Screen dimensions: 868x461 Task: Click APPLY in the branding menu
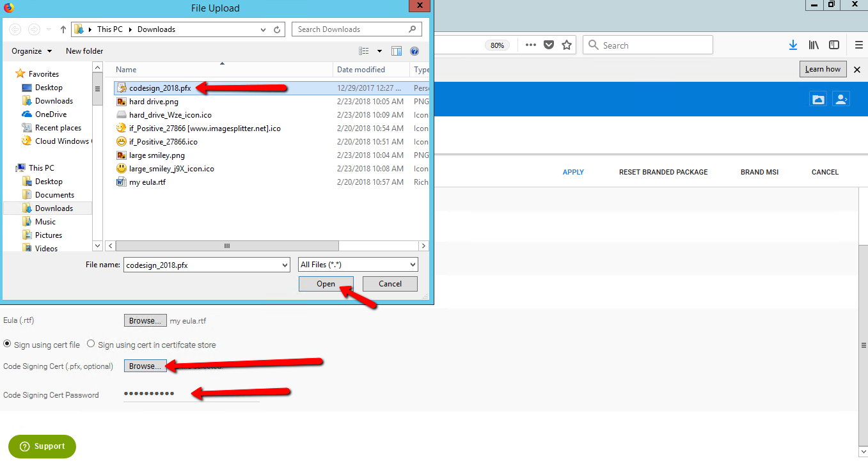pyautogui.click(x=573, y=172)
